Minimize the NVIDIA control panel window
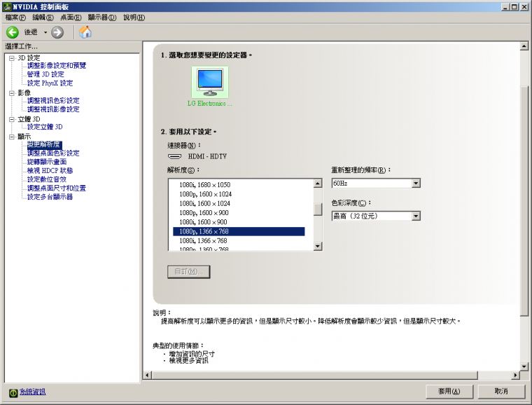This screenshot has height=405, width=532. (x=505, y=7)
